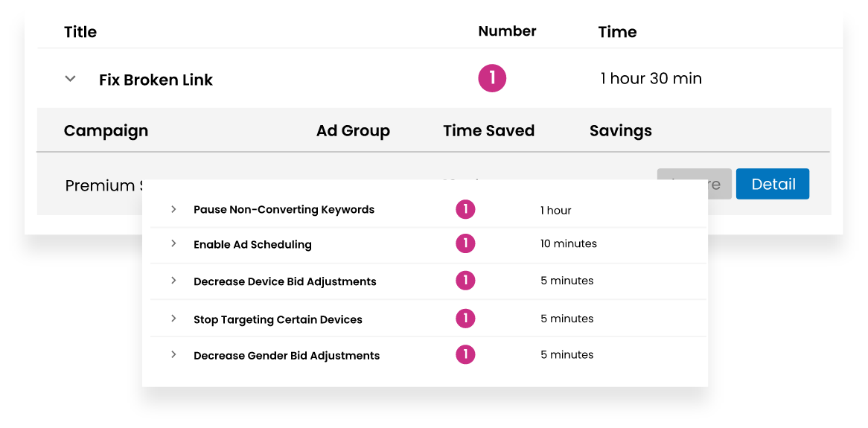Click the Savings column header

point(620,131)
